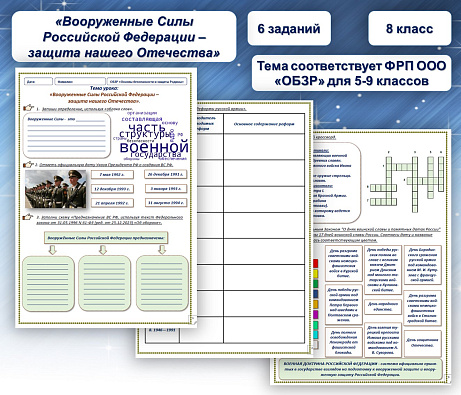Select the orange color square
Viewport: 461px width, 395px height.
coord(315,304)
